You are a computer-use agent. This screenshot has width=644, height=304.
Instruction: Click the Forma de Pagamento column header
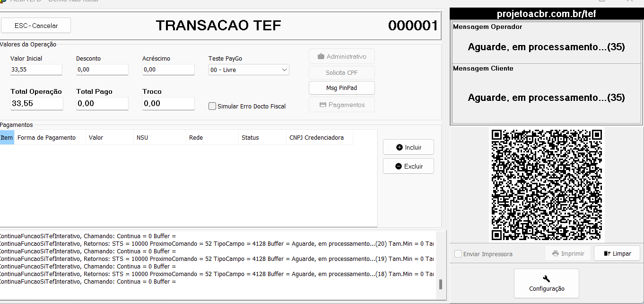(50, 138)
